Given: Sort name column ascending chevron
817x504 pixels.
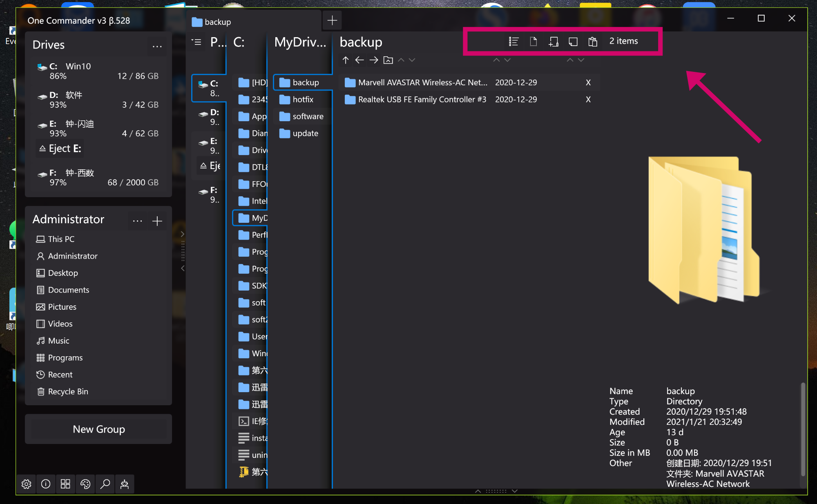Looking at the screenshot, I should (x=401, y=60).
